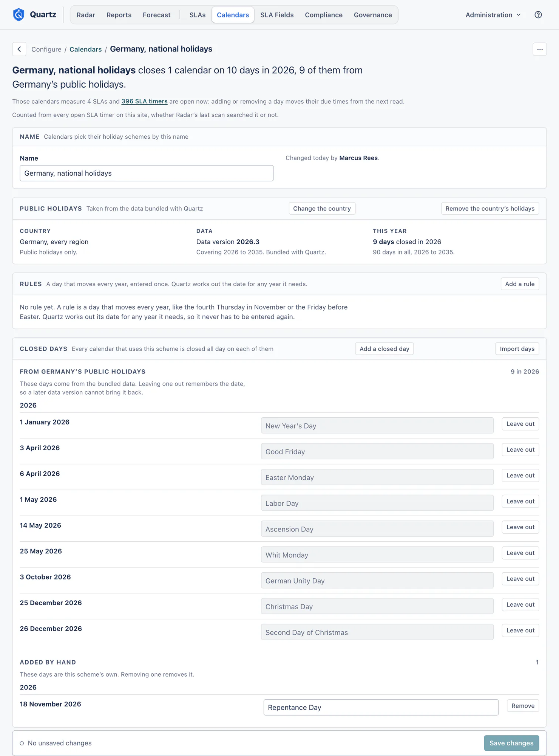Click the Repentance Day name field
559x756 pixels.
pos(381,708)
